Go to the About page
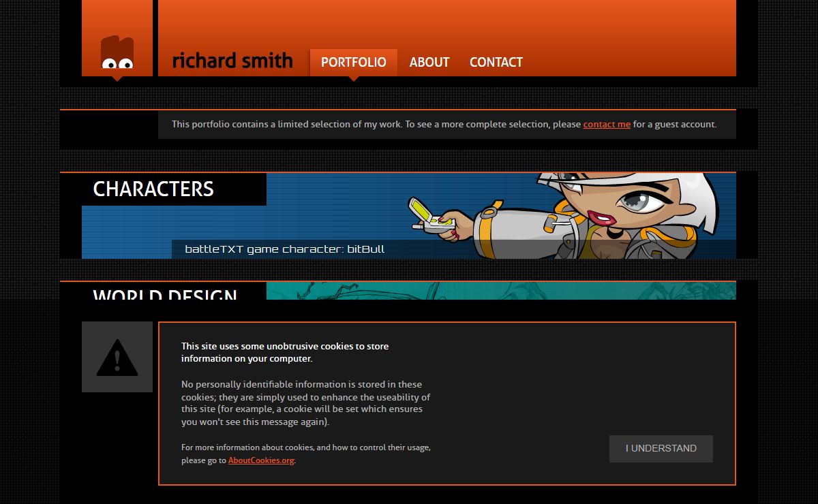818x504 pixels. coord(429,63)
